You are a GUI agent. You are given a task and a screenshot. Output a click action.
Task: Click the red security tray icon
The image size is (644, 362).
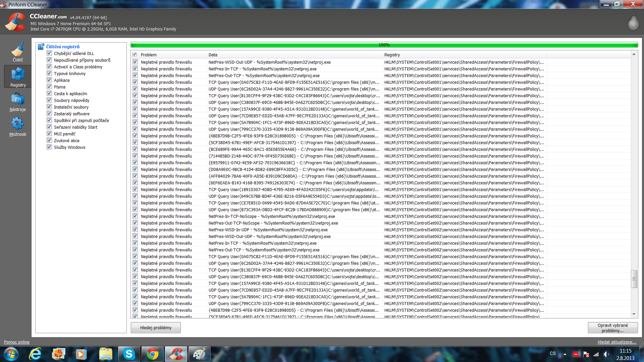click(x=576, y=354)
